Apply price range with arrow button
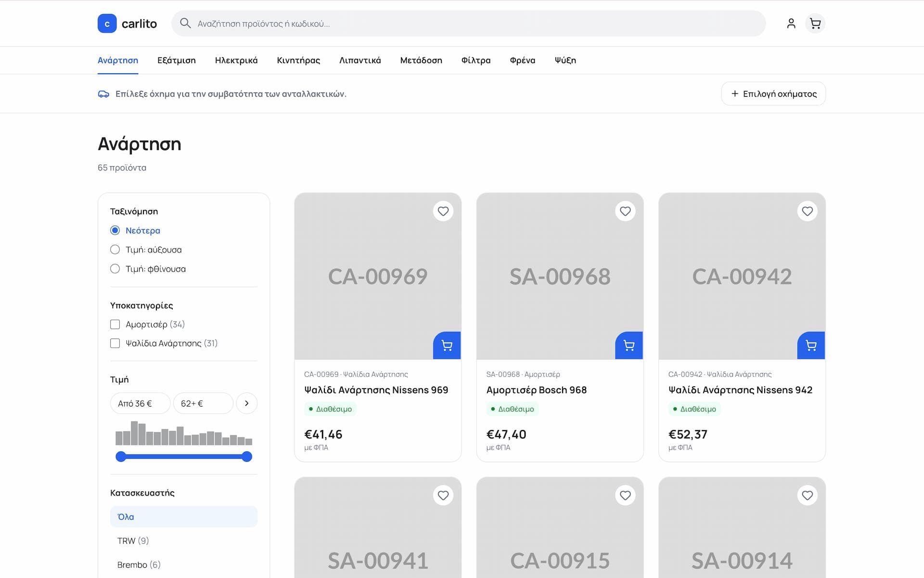The height and width of the screenshot is (578, 924). 247,403
